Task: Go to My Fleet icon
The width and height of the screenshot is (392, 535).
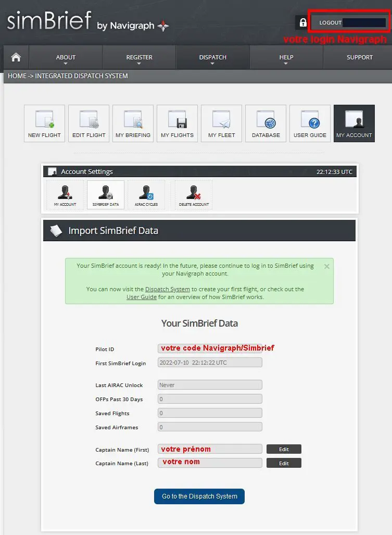Action: point(221,123)
